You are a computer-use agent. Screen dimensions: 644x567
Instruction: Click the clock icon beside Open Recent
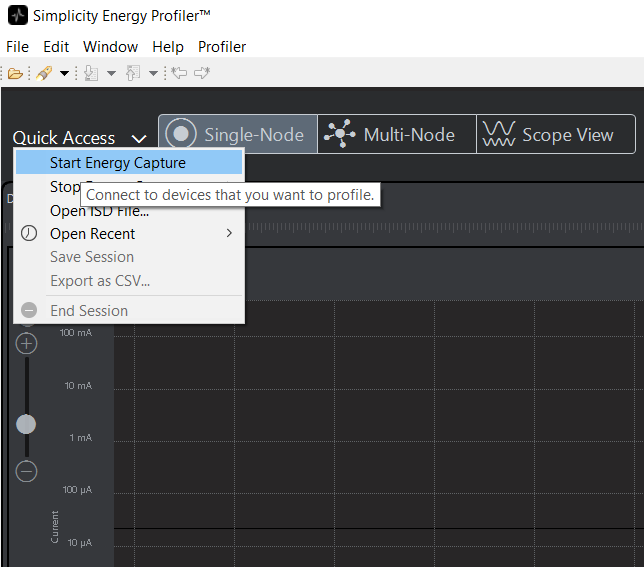[30, 234]
